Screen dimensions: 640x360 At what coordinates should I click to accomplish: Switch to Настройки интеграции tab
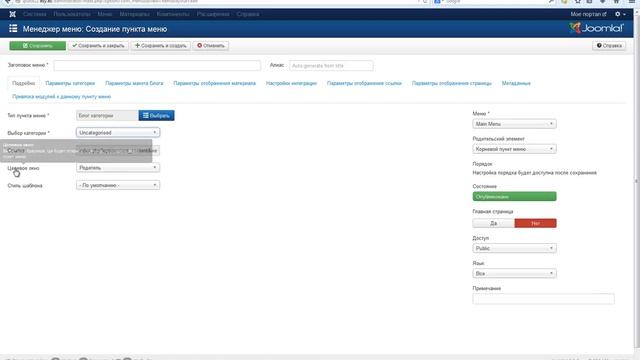click(291, 83)
